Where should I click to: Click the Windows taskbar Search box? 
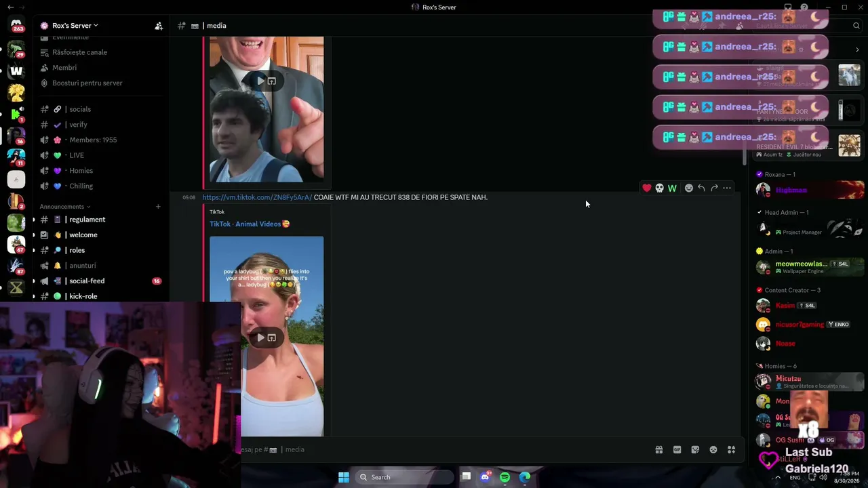point(403,477)
